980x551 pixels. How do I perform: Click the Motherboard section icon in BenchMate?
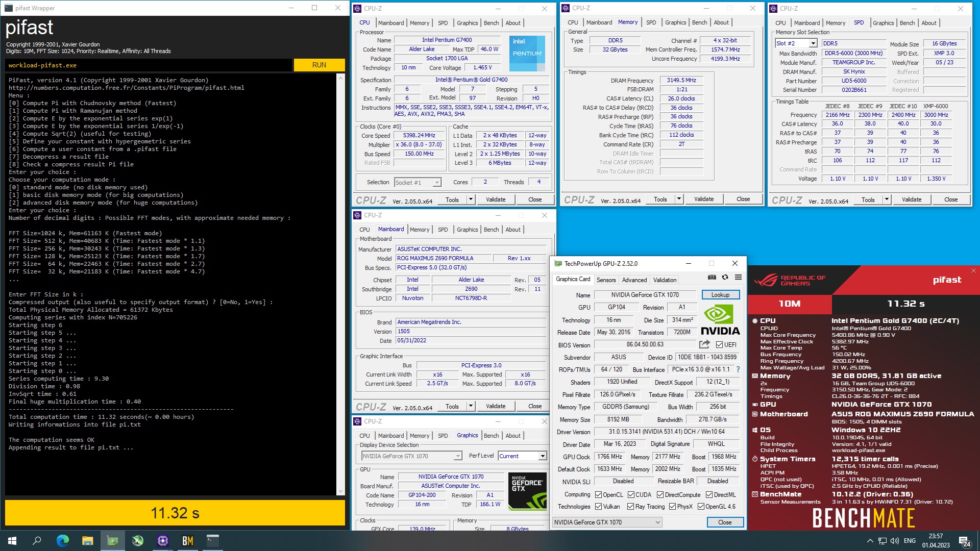click(x=755, y=414)
